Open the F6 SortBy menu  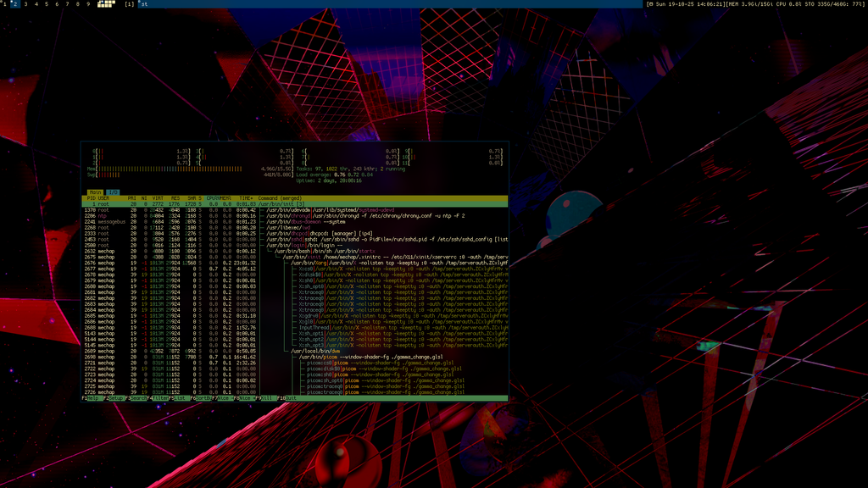coord(203,397)
